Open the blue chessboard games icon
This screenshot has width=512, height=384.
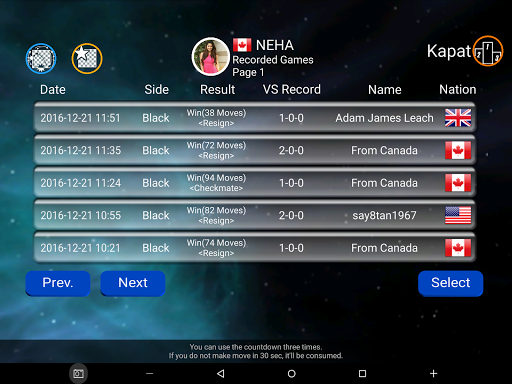(41, 58)
